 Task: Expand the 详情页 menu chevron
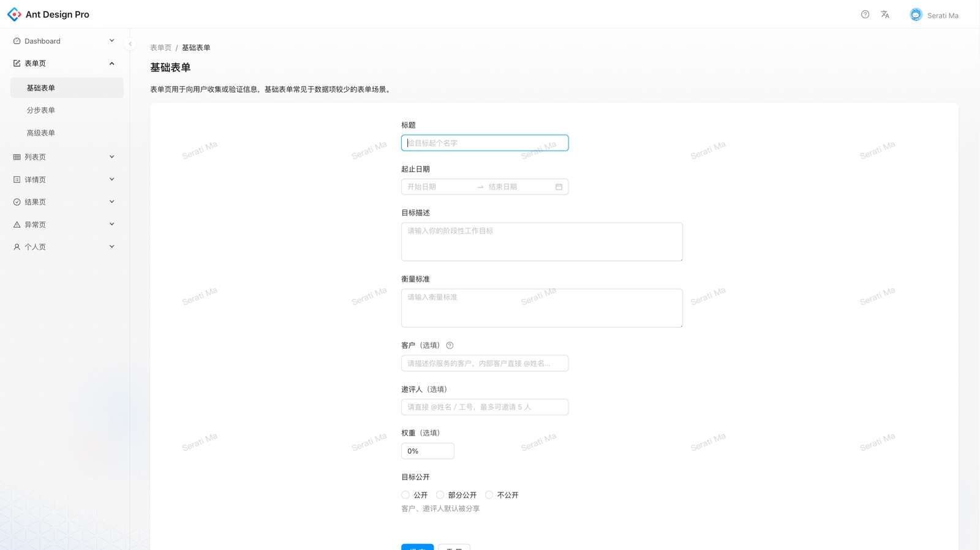(x=111, y=179)
